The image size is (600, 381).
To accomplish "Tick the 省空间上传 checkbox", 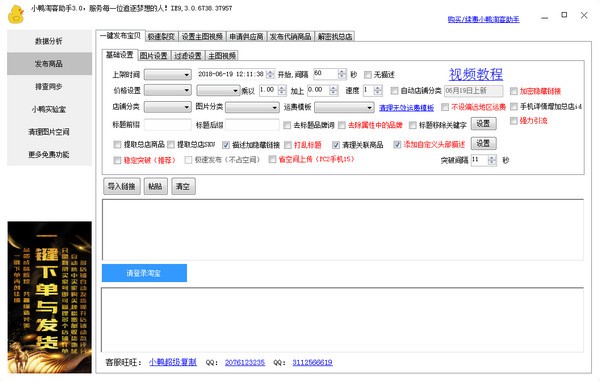I will (272, 159).
